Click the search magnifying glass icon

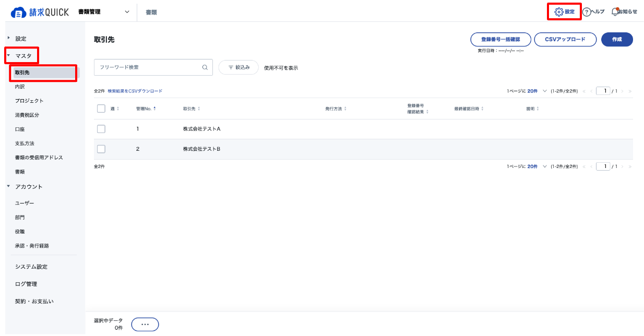pyautogui.click(x=205, y=67)
